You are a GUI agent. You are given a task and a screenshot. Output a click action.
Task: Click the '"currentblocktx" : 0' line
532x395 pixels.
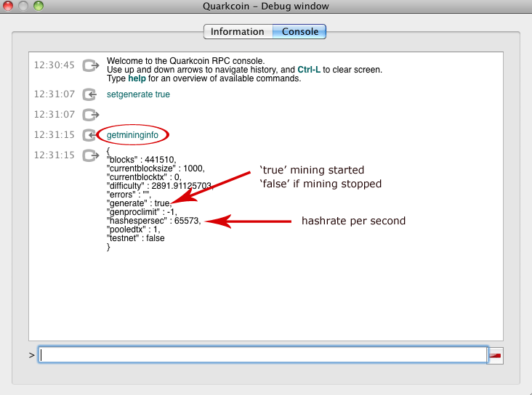(144, 177)
